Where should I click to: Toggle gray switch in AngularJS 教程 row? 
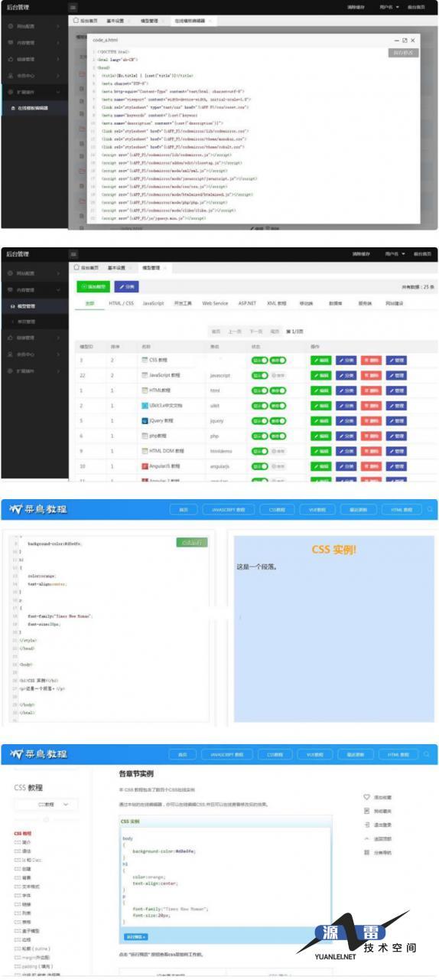(x=278, y=465)
